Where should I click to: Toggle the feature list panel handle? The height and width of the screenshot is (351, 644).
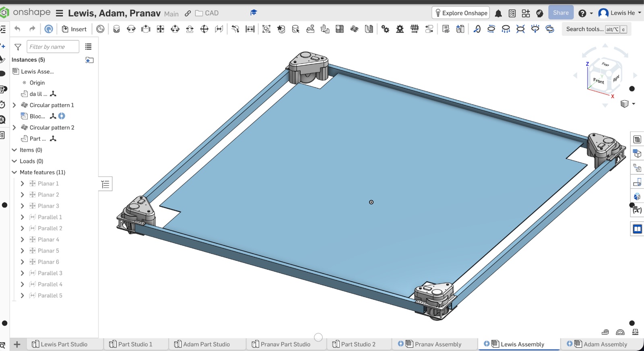click(x=105, y=184)
